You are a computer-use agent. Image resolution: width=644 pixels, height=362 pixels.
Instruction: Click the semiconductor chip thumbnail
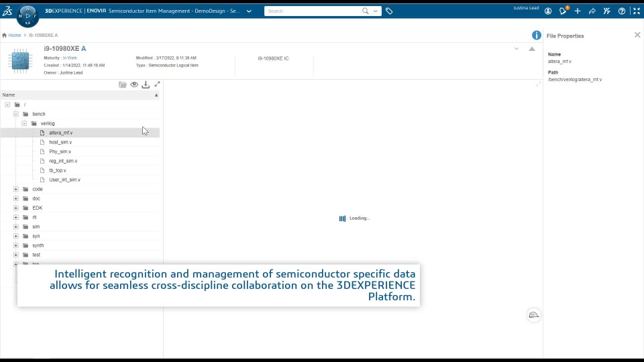pos(20,61)
